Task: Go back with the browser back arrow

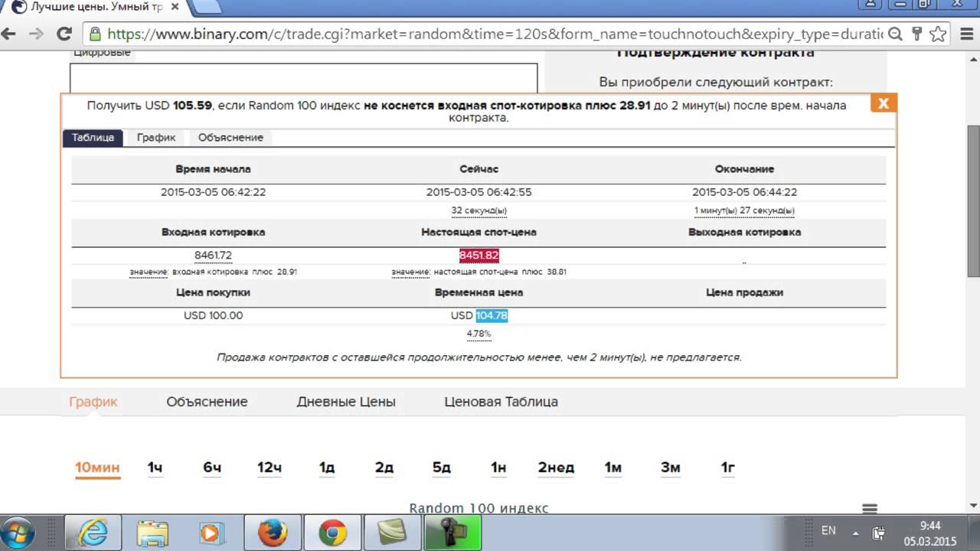Action: coord(8,34)
